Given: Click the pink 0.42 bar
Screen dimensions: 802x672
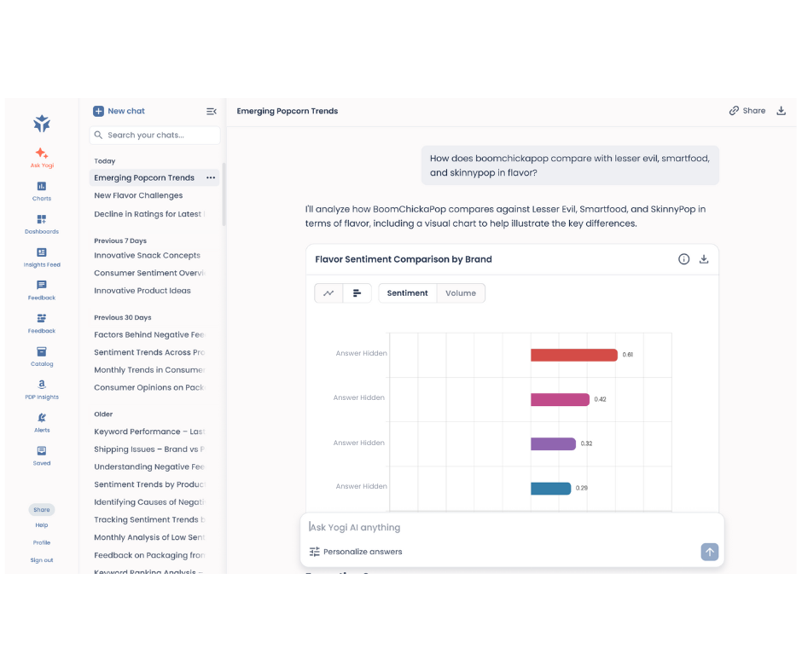Looking at the screenshot, I should point(560,399).
